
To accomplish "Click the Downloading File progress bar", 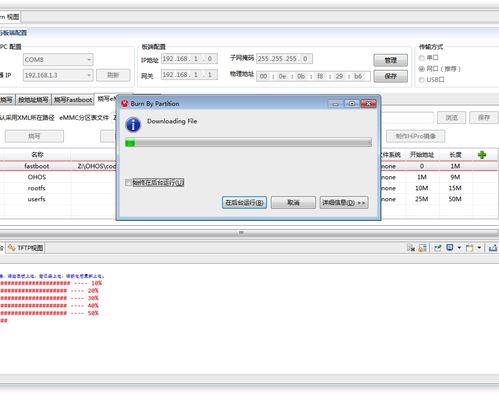I will click(248, 143).
